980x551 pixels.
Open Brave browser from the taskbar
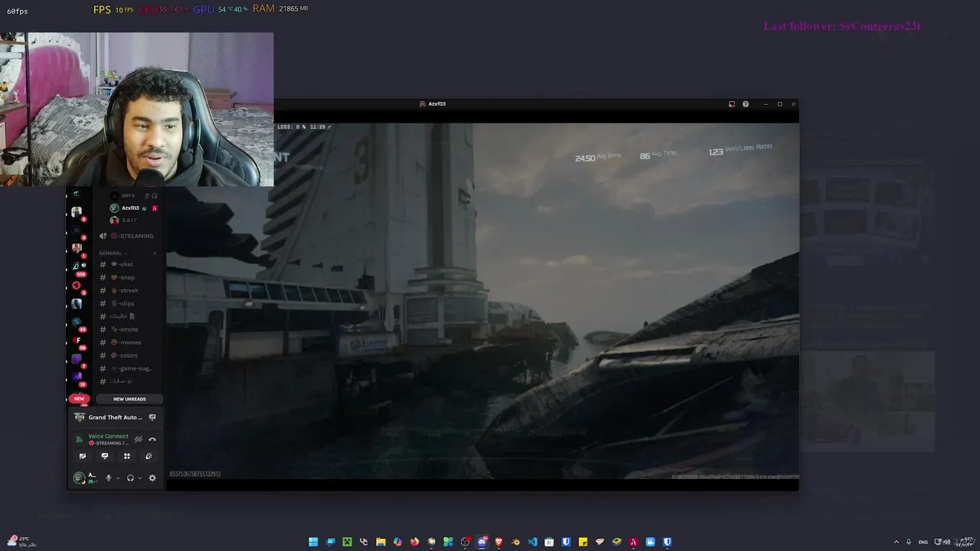coord(499,542)
